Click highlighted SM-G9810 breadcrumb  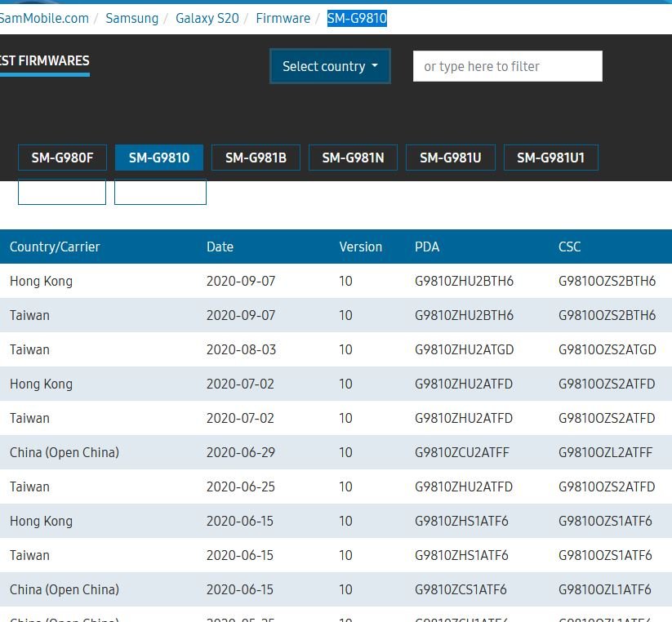(x=357, y=19)
